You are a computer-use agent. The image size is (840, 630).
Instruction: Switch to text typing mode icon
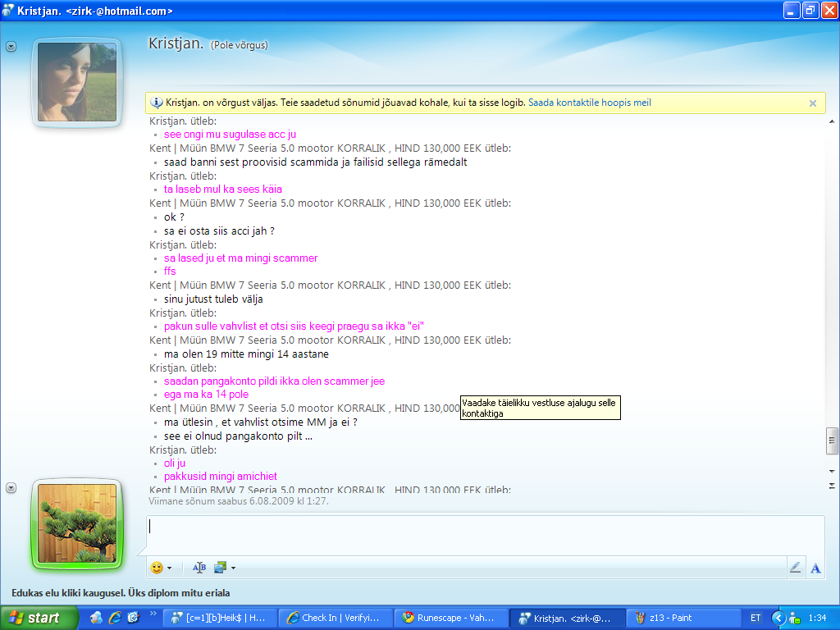(x=815, y=568)
